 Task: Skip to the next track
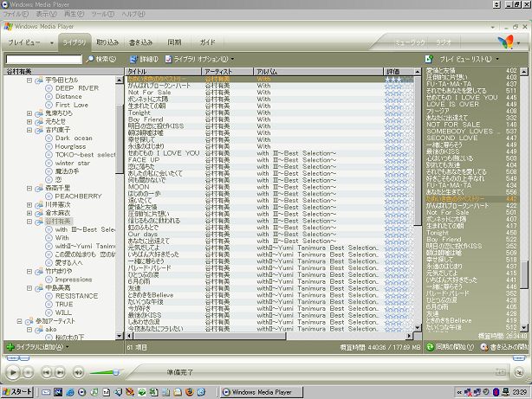point(60,372)
